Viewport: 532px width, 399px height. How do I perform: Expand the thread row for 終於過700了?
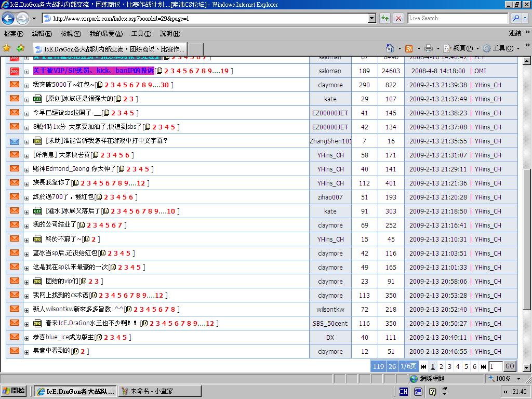(x=26, y=197)
